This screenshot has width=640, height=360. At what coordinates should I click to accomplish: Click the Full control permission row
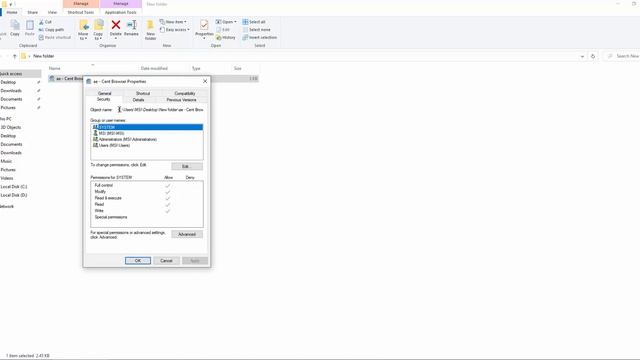pos(147,185)
